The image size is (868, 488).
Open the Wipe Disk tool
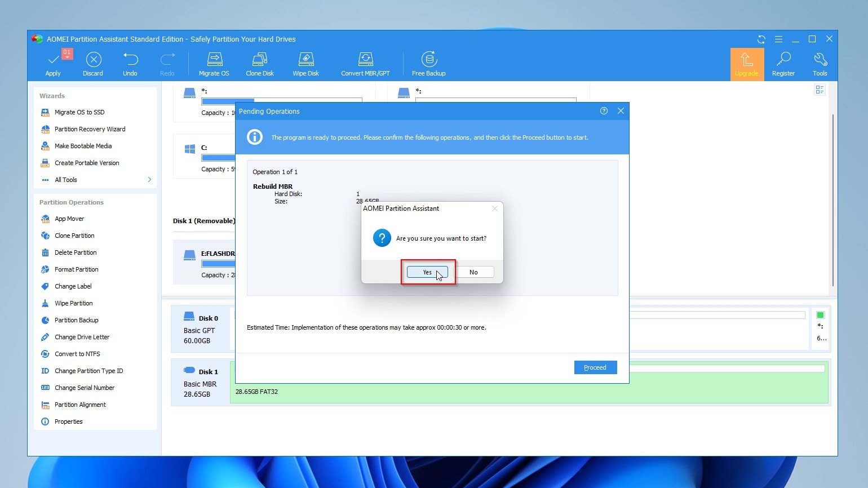(x=306, y=64)
